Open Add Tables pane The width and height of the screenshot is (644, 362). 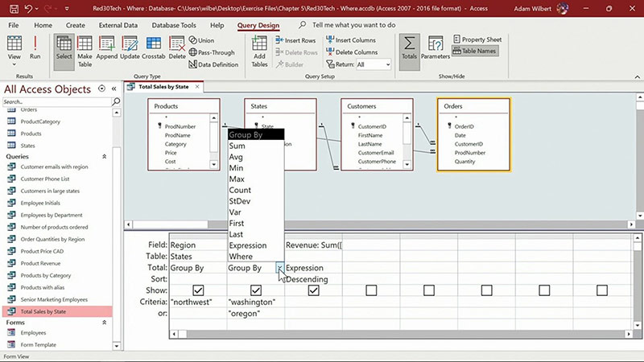coord(259,51)
